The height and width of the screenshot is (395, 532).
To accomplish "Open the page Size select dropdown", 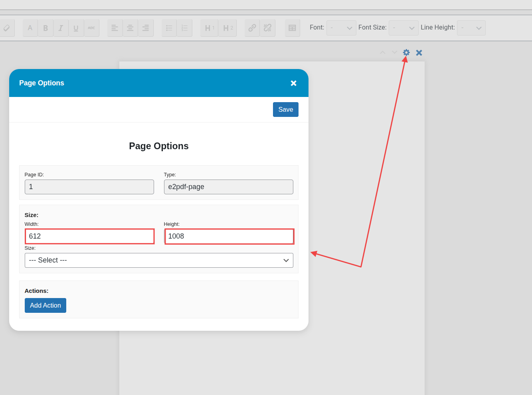I will point(159,260).
